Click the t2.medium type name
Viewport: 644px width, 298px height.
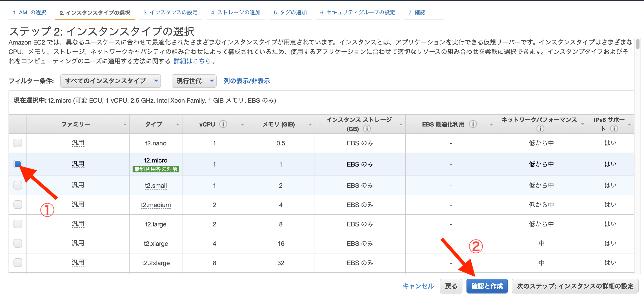(x=156, y=205)
